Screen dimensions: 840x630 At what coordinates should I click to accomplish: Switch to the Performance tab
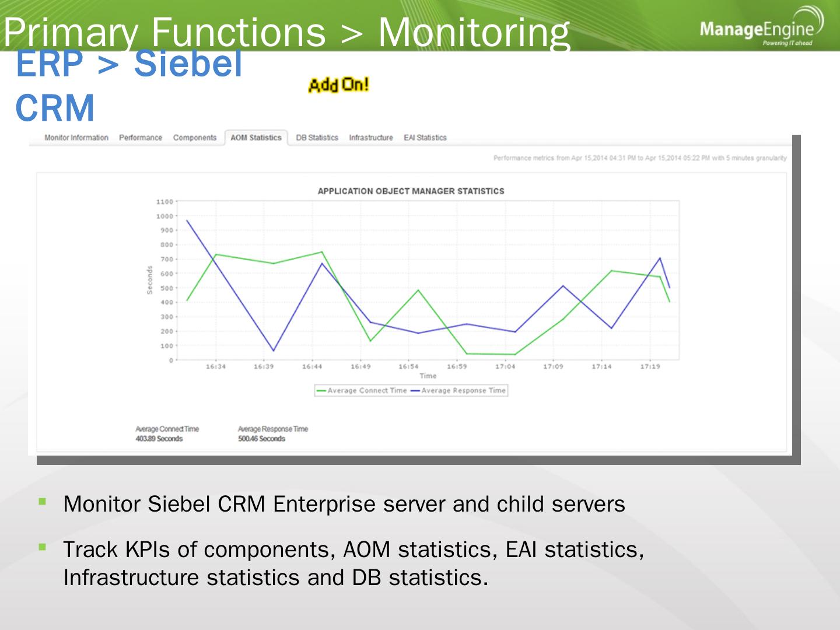141,138
